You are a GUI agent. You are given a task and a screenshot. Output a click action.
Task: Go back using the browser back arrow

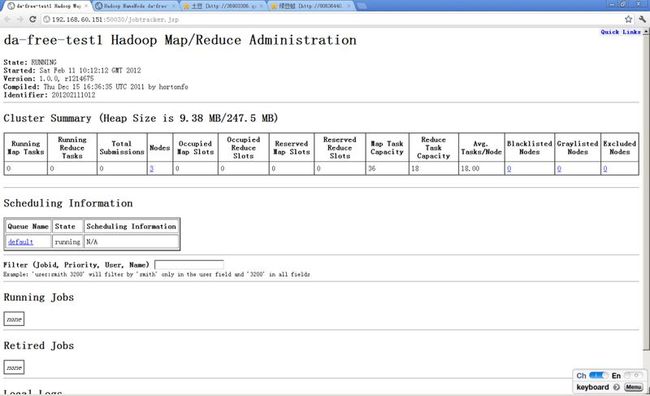pos(7,19)
